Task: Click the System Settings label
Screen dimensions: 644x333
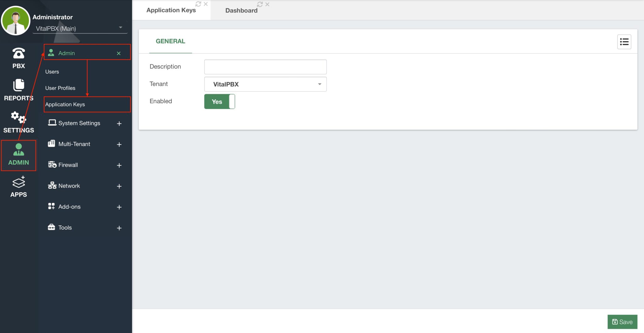Action: click(79, 123)
